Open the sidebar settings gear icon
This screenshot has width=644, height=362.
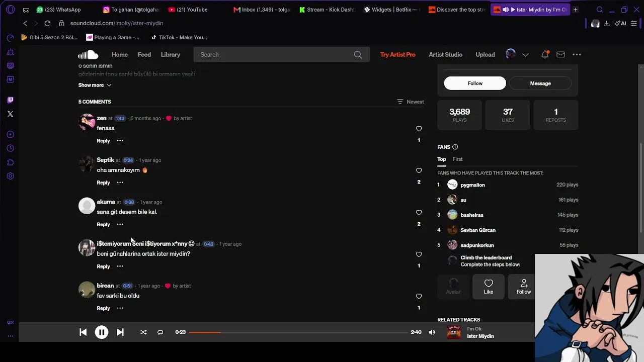pos(10,176)
